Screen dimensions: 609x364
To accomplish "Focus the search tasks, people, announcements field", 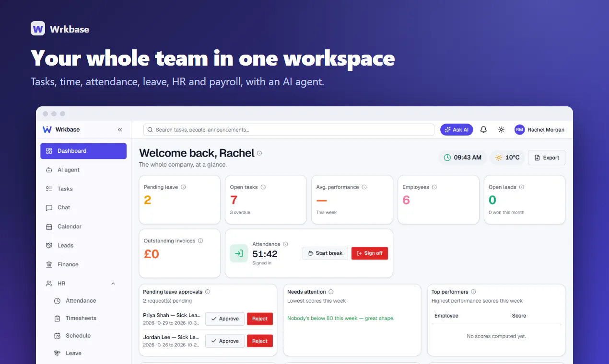I will click(x=289, y=130).
